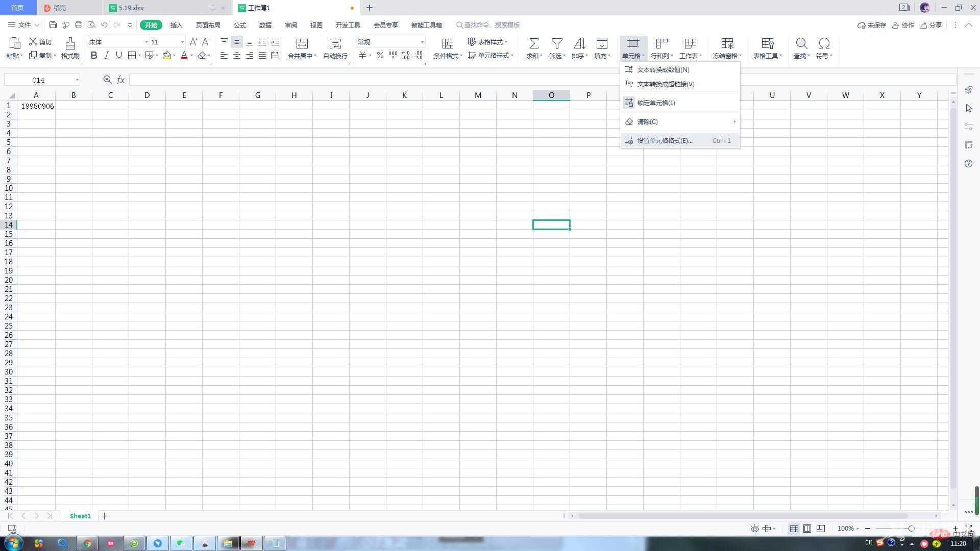Toggle underline formatting
980x551 pixels.
pyautogui.click(x=119, y=56)
